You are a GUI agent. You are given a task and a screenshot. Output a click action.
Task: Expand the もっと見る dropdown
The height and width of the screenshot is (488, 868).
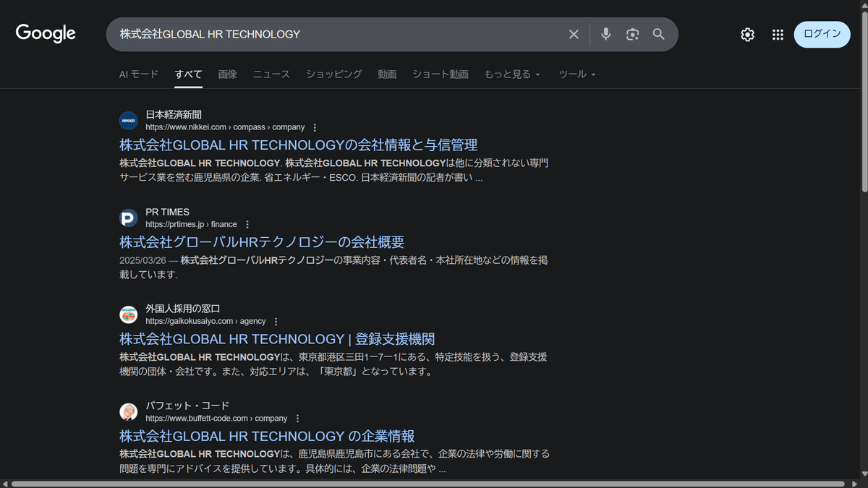click(513, 74)
